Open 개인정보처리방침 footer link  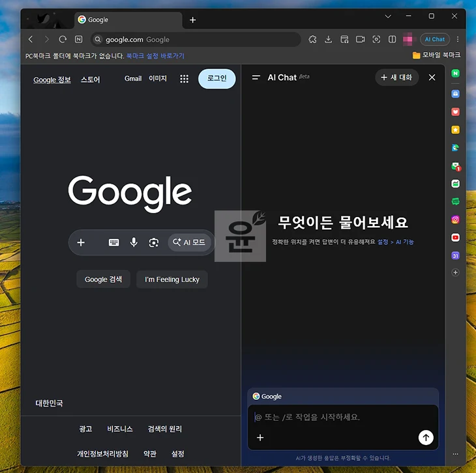[102, 453]
